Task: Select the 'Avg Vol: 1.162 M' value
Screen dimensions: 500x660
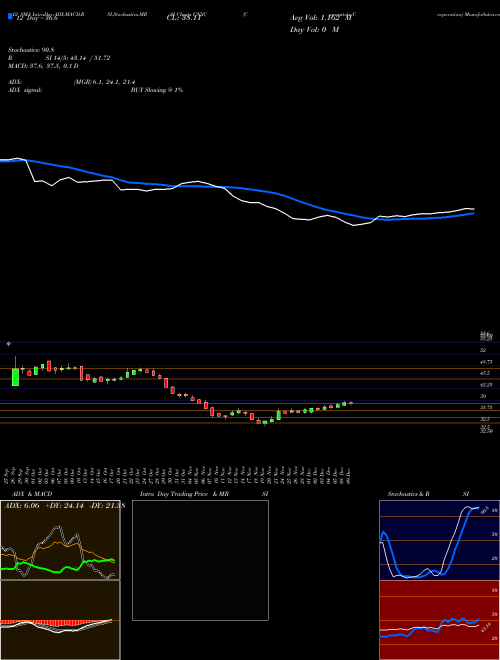Action: (x=320, y=18)
